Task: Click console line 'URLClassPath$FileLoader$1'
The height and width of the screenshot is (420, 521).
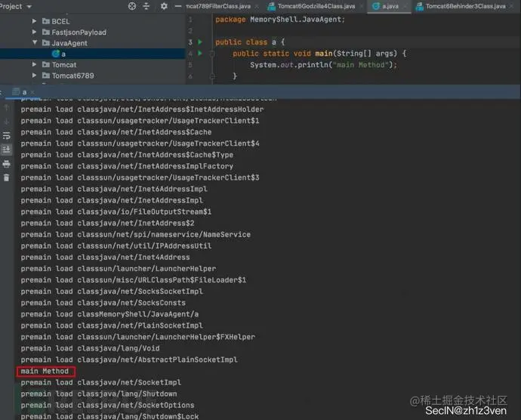Action: 134,280
